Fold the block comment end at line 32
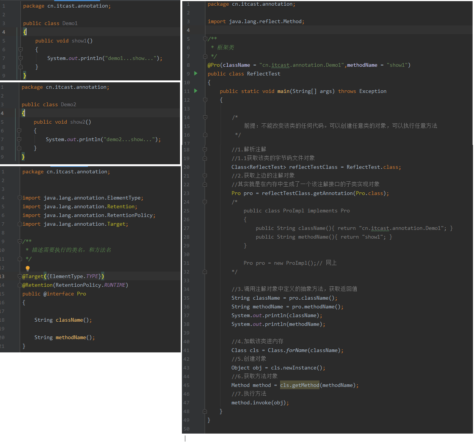 coord(205,272)
